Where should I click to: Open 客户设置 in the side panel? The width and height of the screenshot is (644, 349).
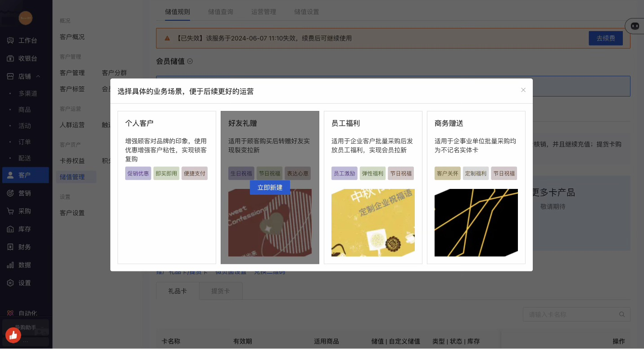pos(72,213)
